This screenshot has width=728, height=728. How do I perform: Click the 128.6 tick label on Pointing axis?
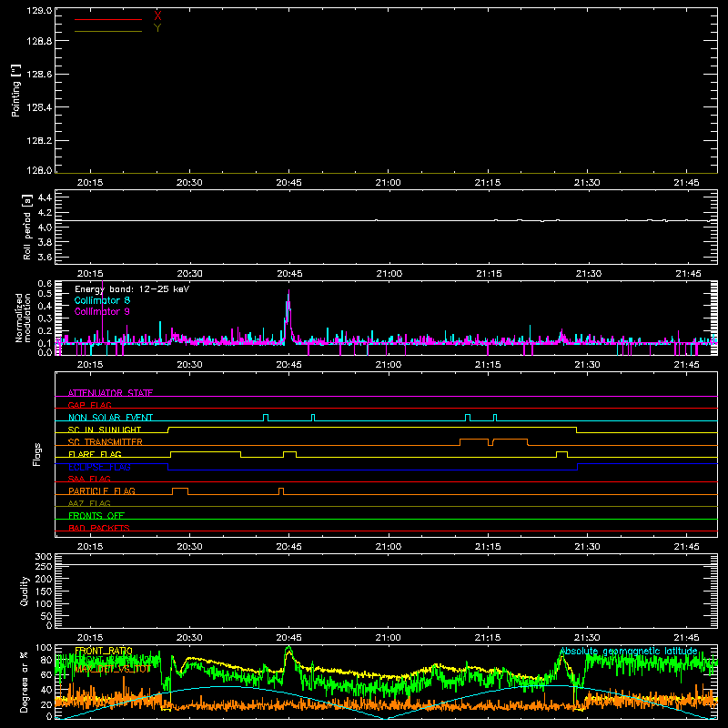(x=39, y=75)
